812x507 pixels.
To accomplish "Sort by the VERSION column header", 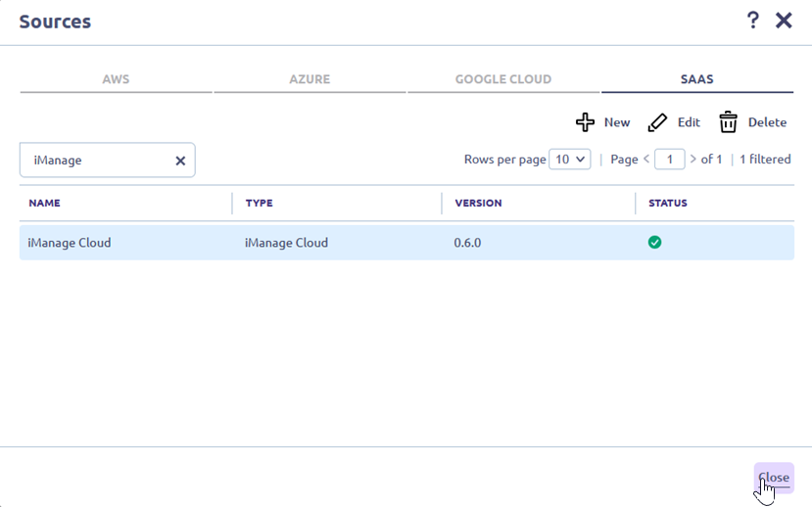I will pyautogui.click(x=478, y=203).
